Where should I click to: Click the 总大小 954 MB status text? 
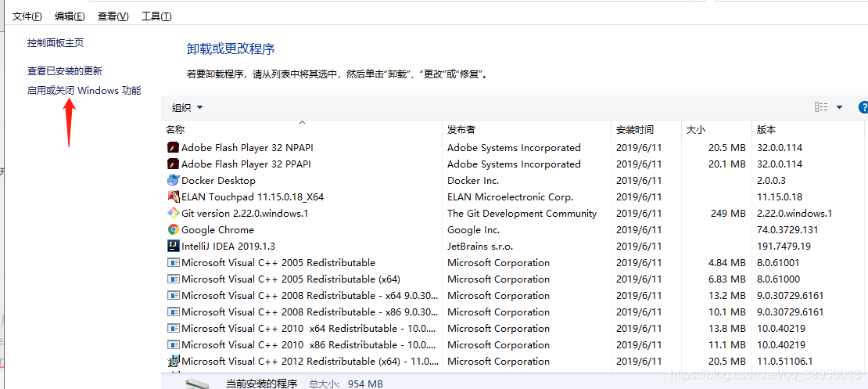346,384
